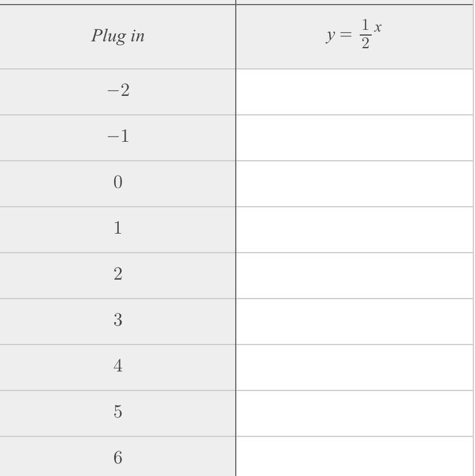Select the answer cell for row −1
The height and width of the screenshot is (476, 475).
[355, 138]
